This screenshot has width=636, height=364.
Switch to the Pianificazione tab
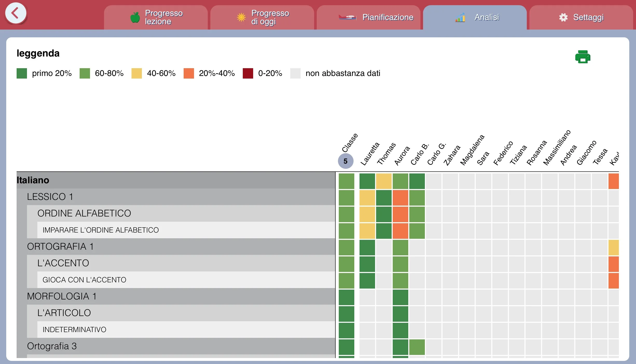click(369, 17)
